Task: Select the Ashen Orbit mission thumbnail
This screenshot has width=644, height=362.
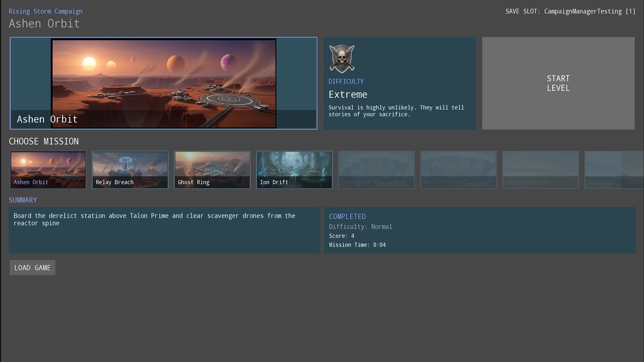Action: coord(48,170)
